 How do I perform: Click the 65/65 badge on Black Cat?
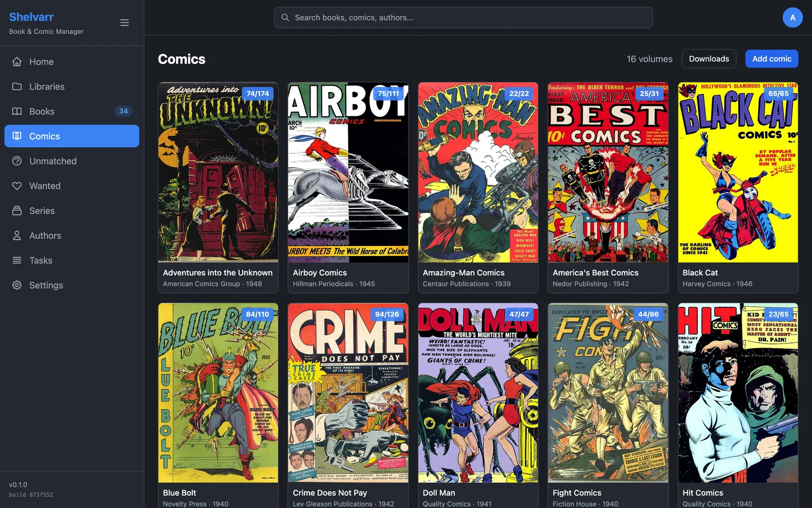[x=779, y=93]
